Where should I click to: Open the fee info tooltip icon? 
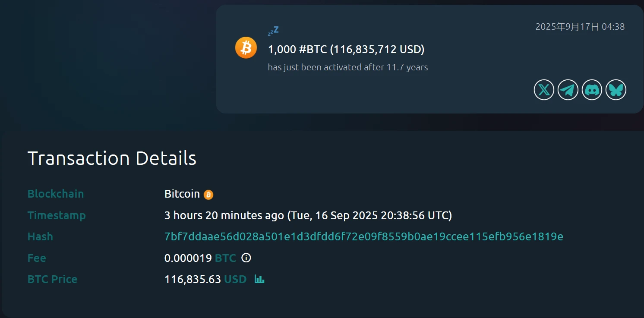246,258
